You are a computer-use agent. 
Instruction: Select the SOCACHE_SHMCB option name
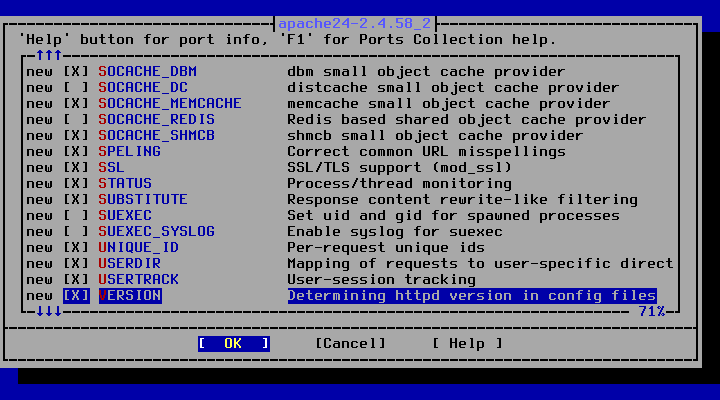pyautogui.click(x=157, y=136)
